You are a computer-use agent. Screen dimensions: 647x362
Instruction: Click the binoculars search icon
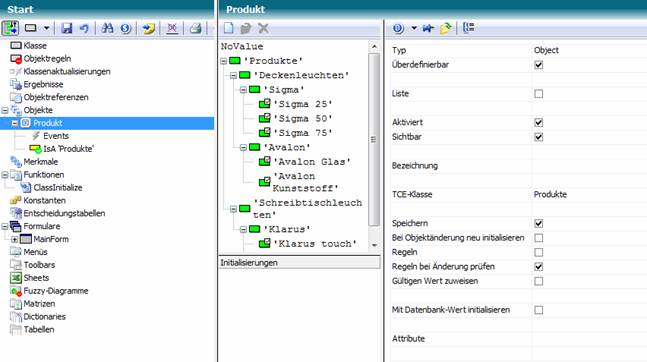[x=107, y=28]
